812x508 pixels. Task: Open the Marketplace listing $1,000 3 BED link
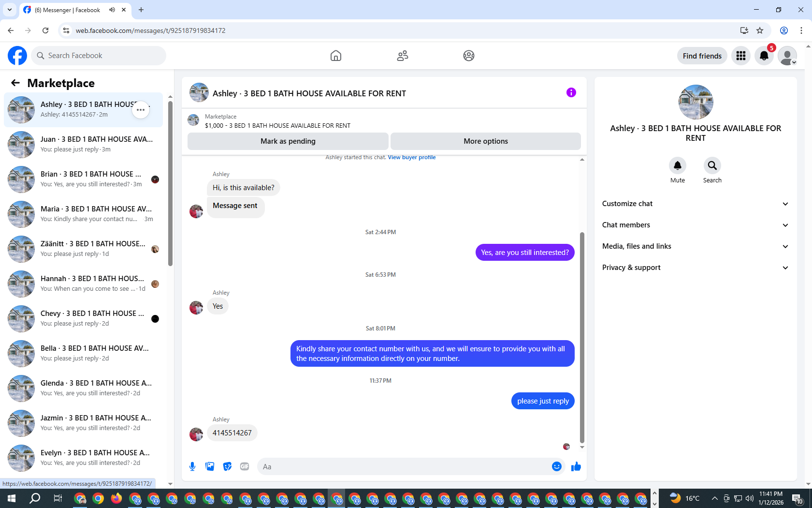tap(277, 125)
